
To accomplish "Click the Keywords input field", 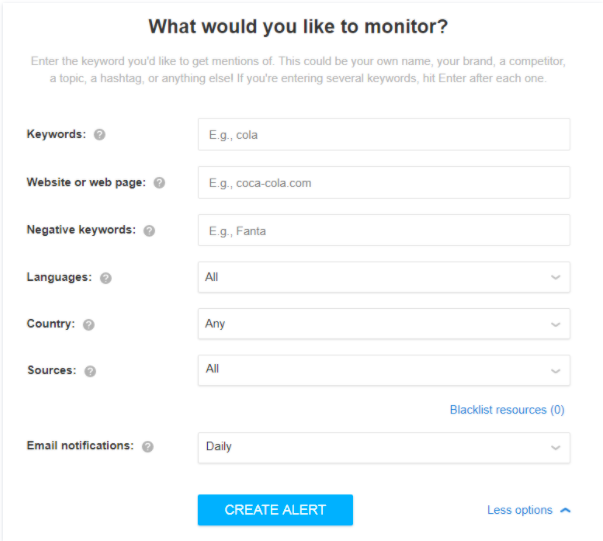I will (x=383, y=135).
